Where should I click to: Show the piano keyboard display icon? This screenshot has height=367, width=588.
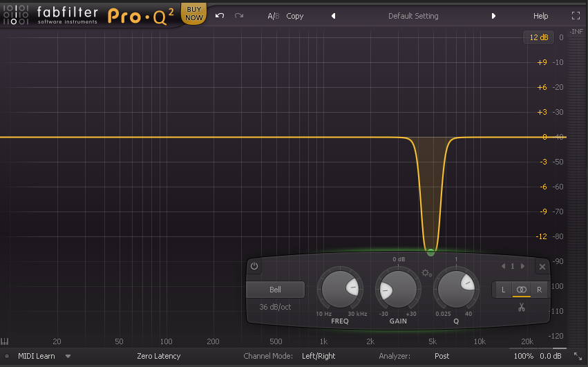point(5,341)
